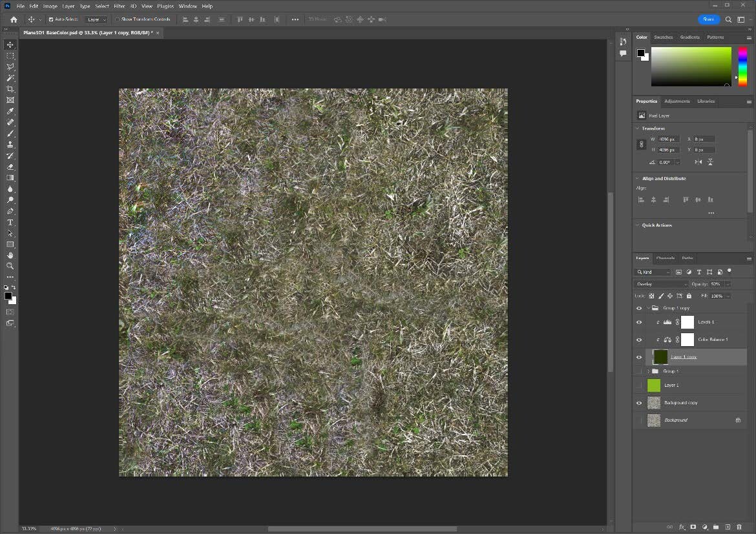Open the Filter menu
756x534 pixels.
(119, 6)
